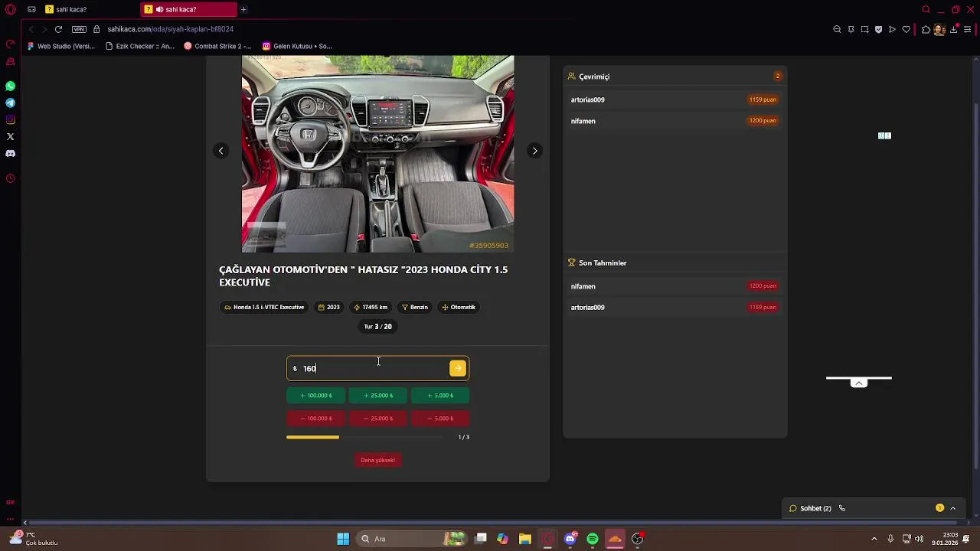Select artorias009 in Son Tahminler list

pyautogui.click(x=675, y=308)
